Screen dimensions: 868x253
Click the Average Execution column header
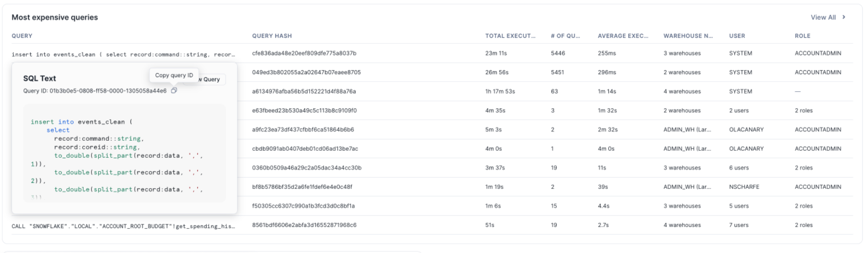623,36
